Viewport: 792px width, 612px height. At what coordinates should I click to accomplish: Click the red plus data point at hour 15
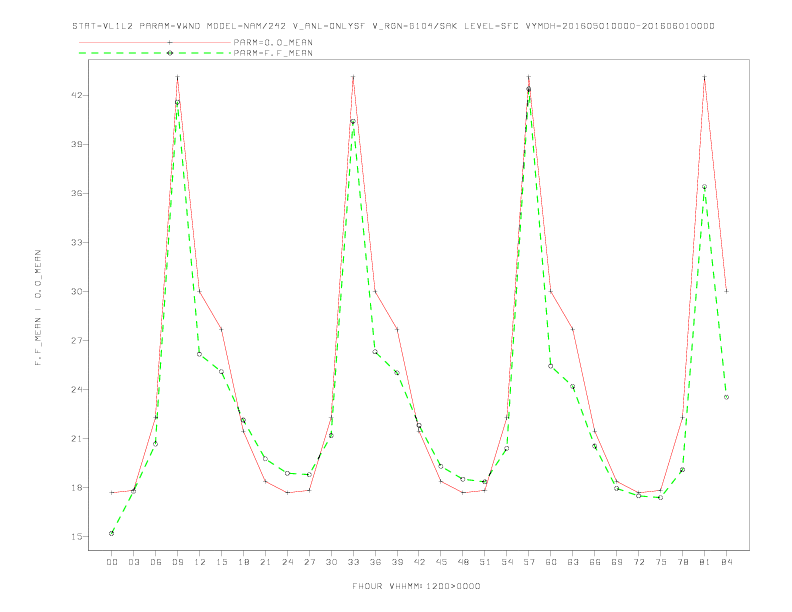coord(221,329)
